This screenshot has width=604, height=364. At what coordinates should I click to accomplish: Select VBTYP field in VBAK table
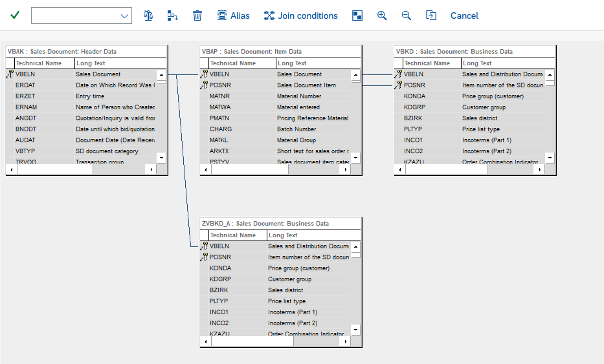[x=82, y=151]
